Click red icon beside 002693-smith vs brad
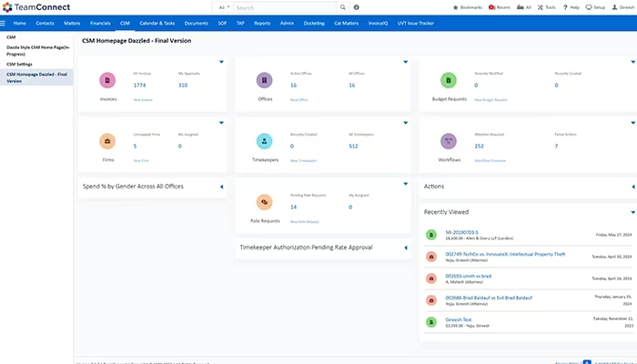 (431, 278)
